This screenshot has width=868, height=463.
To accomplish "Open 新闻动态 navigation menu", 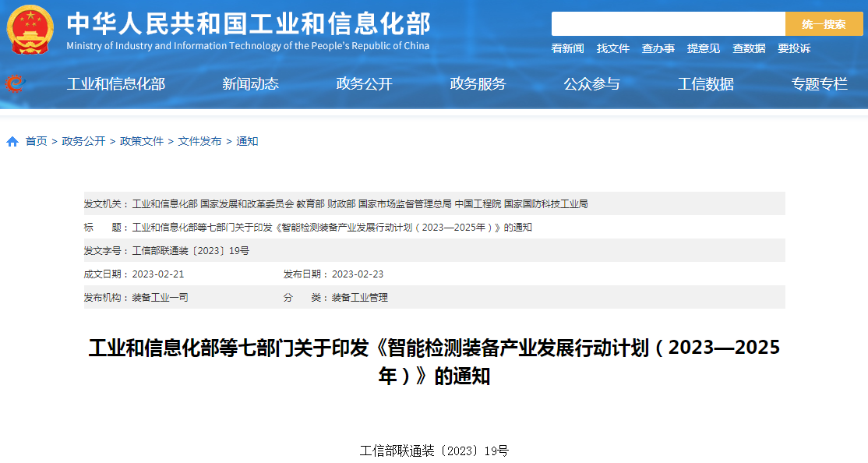I will click(250, 84).
